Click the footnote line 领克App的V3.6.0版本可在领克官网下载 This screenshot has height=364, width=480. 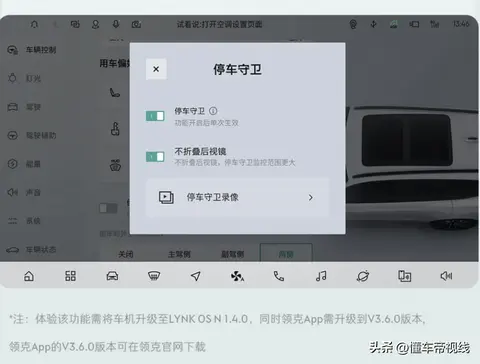pos(107,347)
